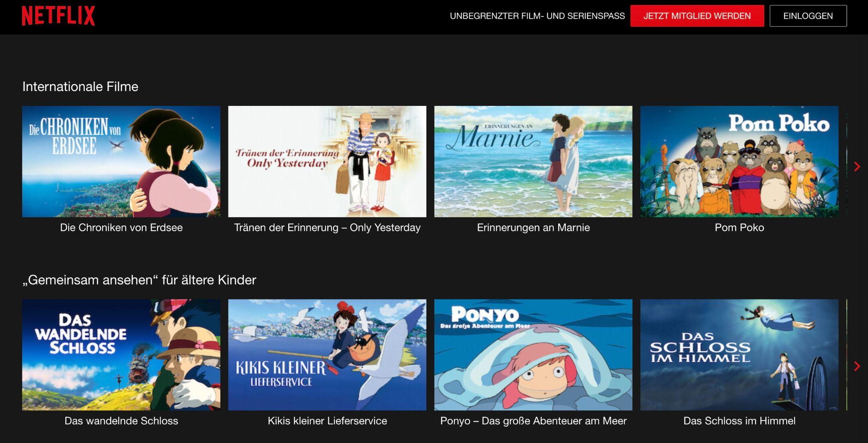Open the Tränen der Erinnerung – Only Yesterday thumbnail
This screenshot has height=443, width=868.
(x=327, y=161)
